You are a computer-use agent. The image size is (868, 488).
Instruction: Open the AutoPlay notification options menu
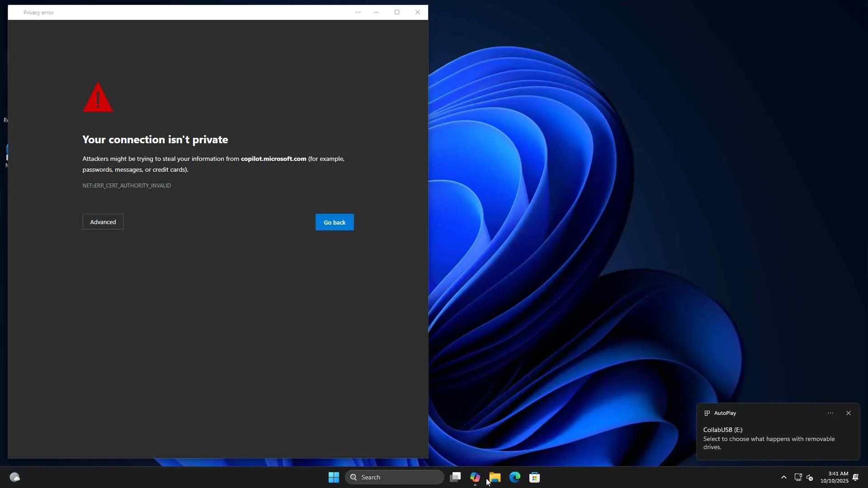pos(830,413)
